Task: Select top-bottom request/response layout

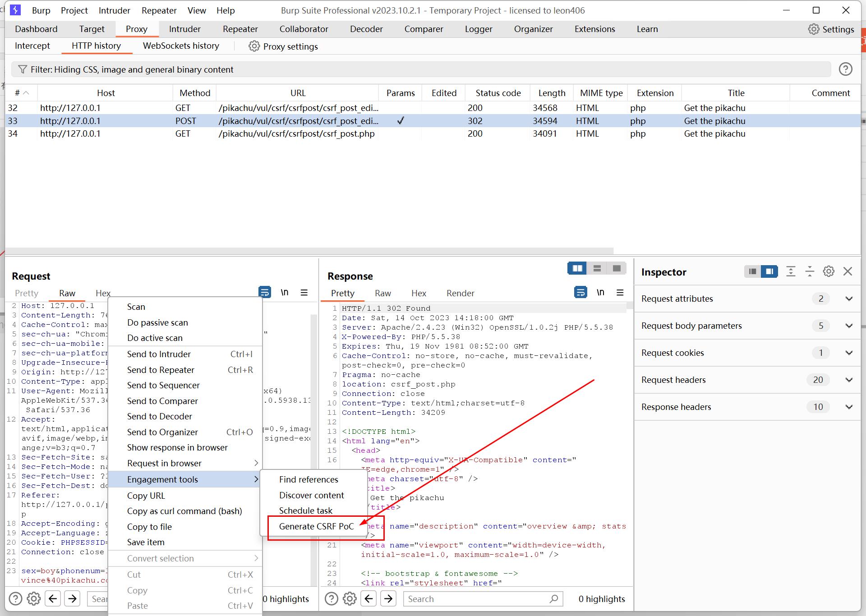Action: (x=597, y=268)
